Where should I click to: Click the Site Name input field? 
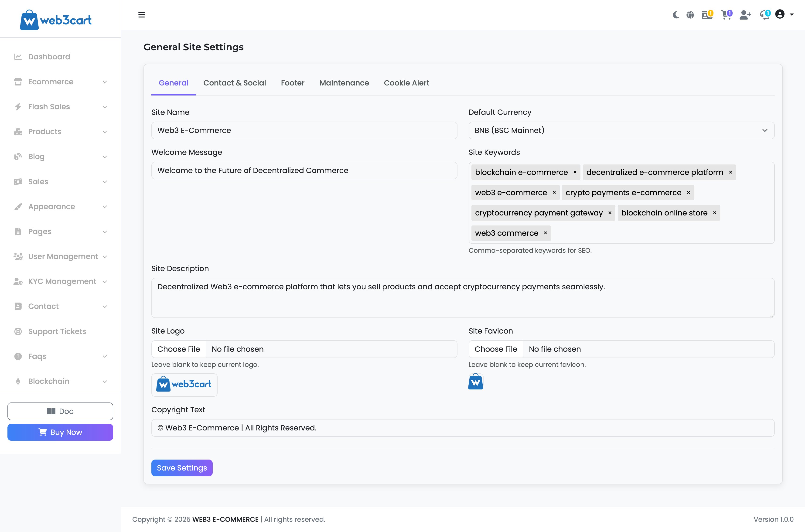click(x=304, y=130)
